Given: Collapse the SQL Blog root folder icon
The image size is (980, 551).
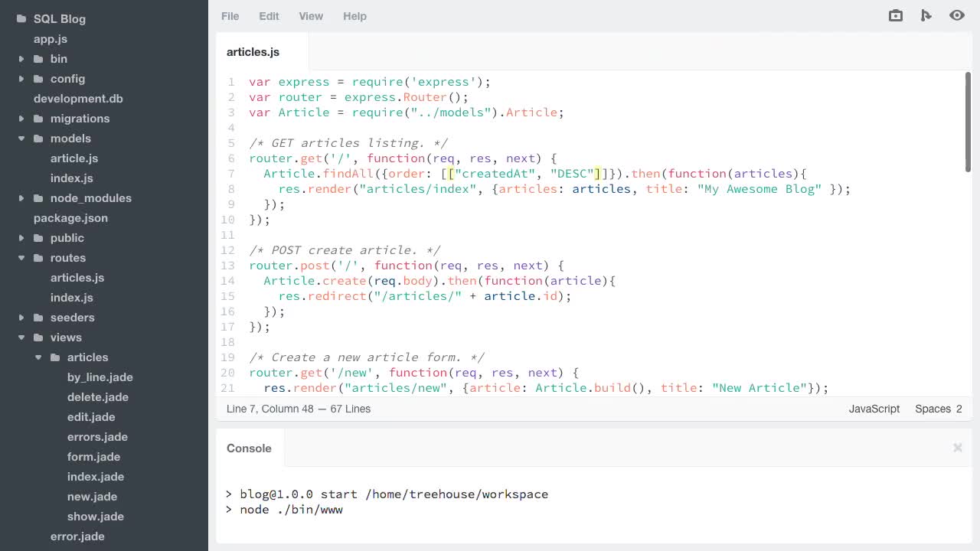Looking at the screenshot, I should tap(21, 19).
